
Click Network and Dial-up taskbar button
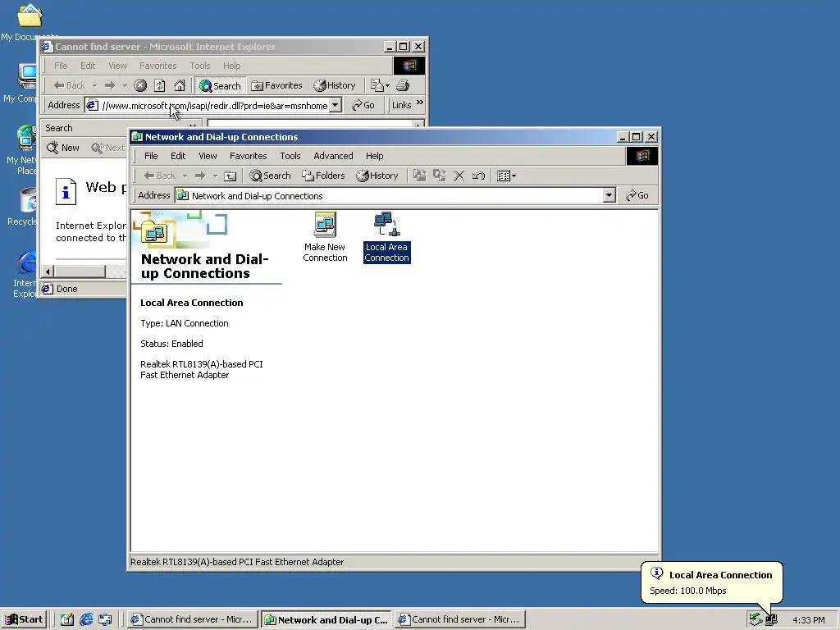326,620
